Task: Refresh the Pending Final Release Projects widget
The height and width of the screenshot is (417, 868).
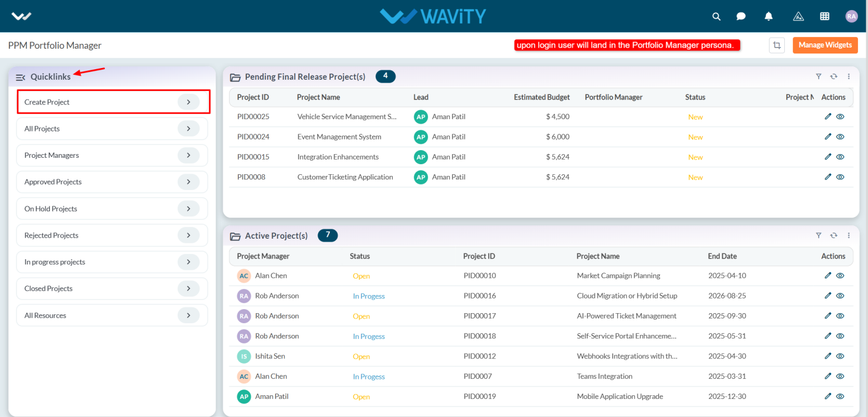Action: (x=833, y=76)
